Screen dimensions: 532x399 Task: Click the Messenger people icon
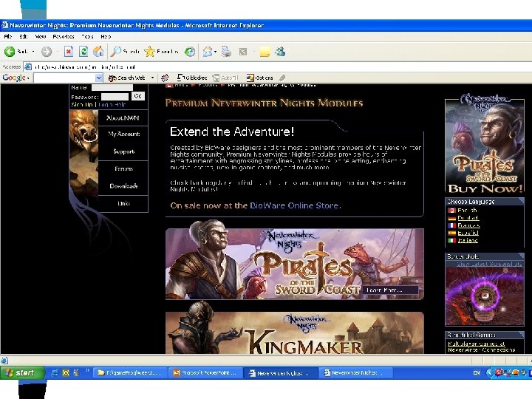coord(280,52)
